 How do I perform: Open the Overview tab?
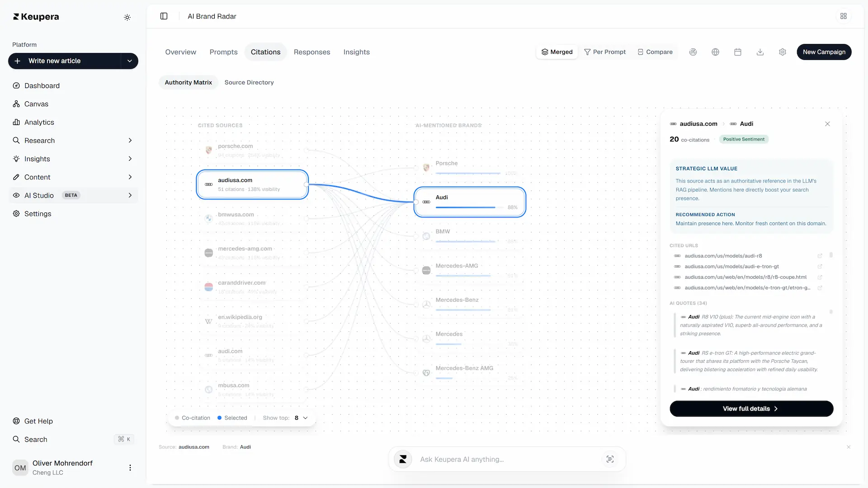[x=180, y=52]
